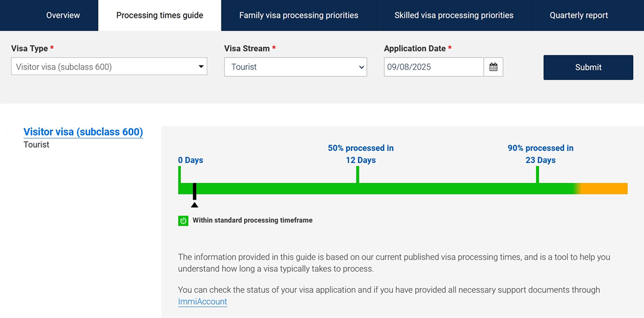This screenshot has height=318, width=644.
Task: Click the 0 Days timeline label
Action: 191,160
